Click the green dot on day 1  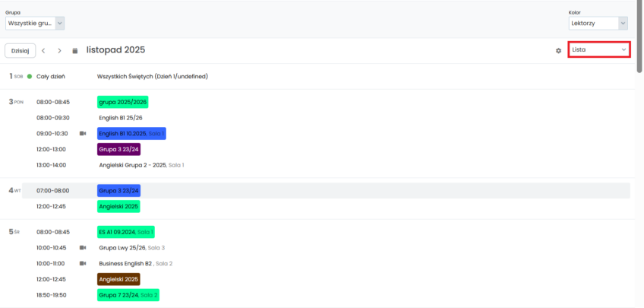coord(30,76)
